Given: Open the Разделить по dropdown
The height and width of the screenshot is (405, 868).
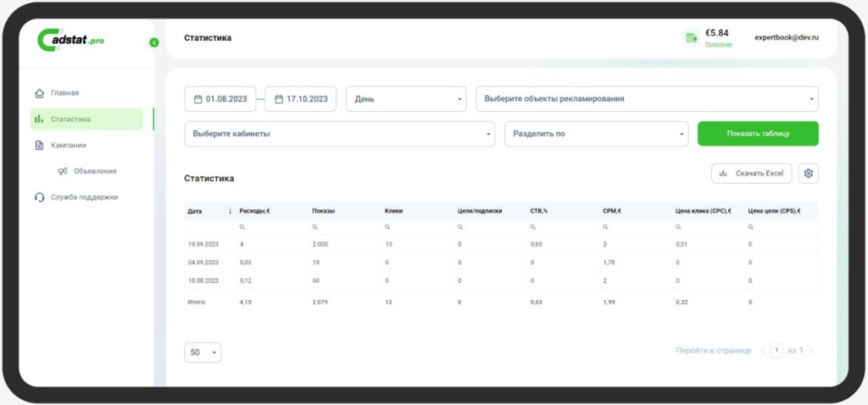Looking at the screenshot, I should [x=597, y=134].
